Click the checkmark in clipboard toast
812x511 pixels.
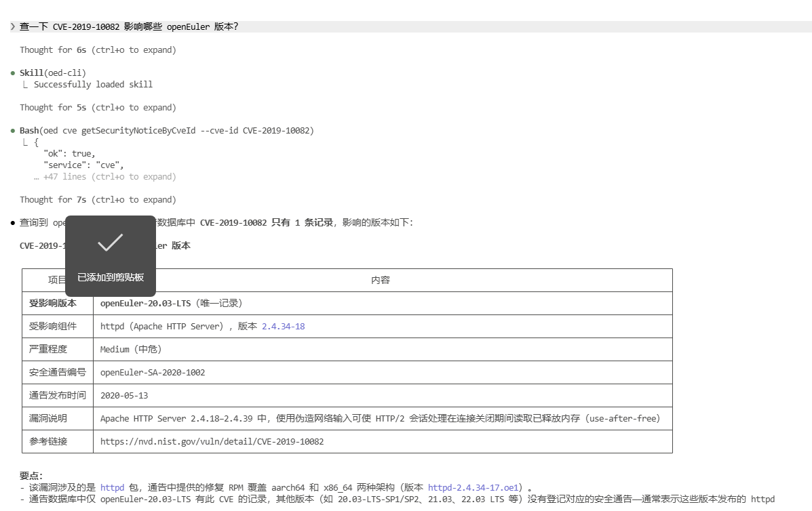[x=111, y=243]
